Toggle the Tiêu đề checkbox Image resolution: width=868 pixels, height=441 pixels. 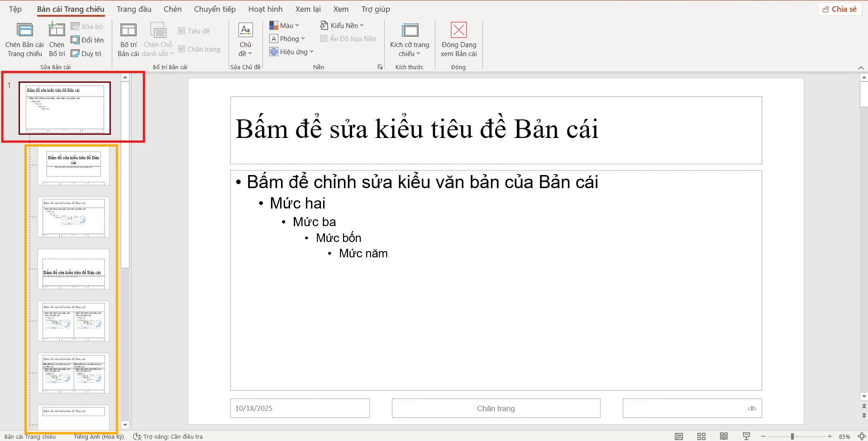(182, 30)
